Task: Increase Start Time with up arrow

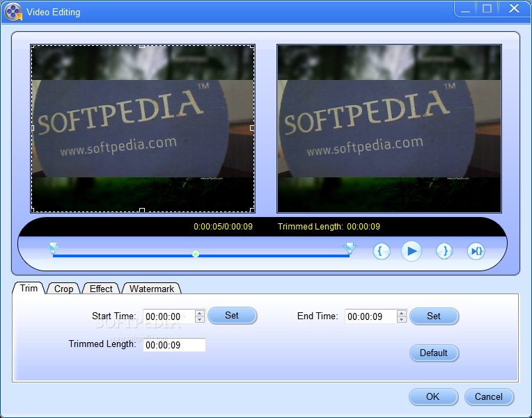Action: point(200,313)
